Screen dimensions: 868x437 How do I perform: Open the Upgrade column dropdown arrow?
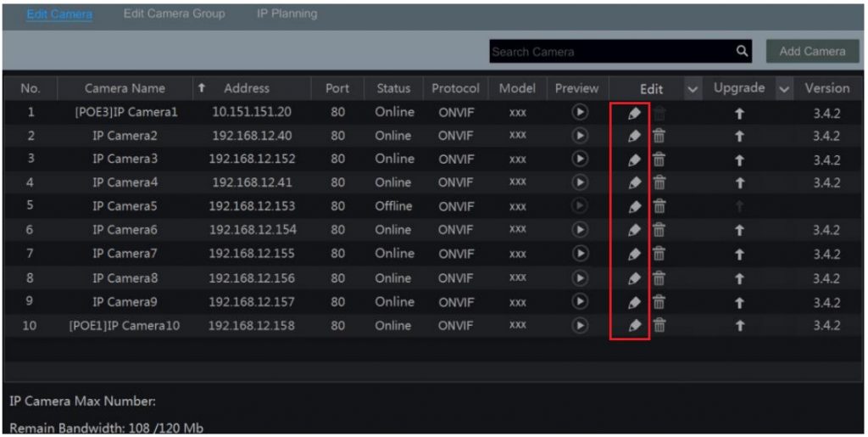tap(783, 89)
